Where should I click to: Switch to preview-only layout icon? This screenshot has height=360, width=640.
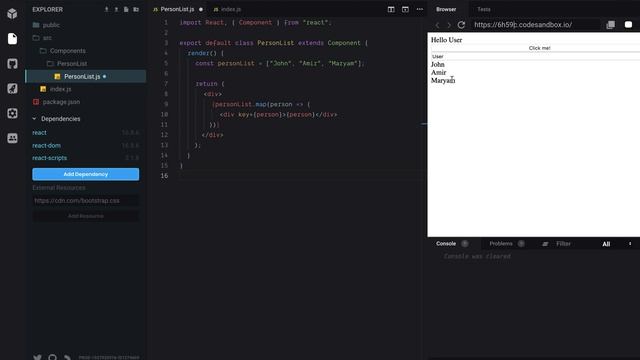[405, 9]
